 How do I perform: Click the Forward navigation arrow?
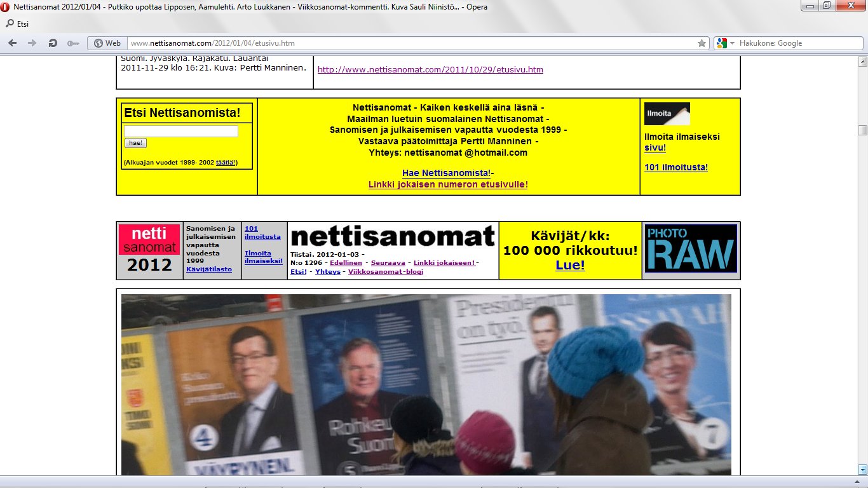pyautogui.click(x=32, y=43)
